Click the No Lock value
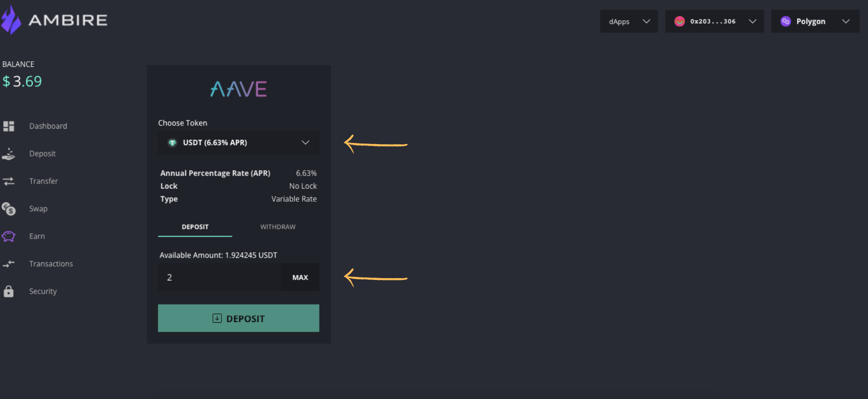868x399 pixels. (303, 186)
